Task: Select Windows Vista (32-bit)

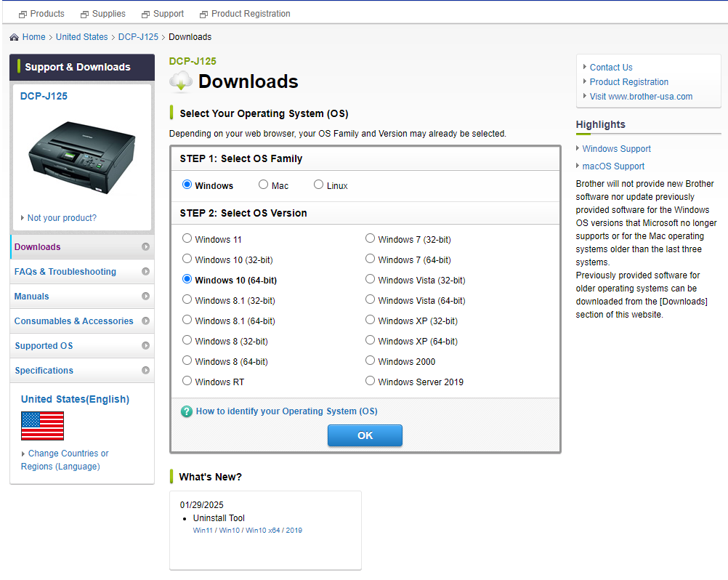Action: 370,279
